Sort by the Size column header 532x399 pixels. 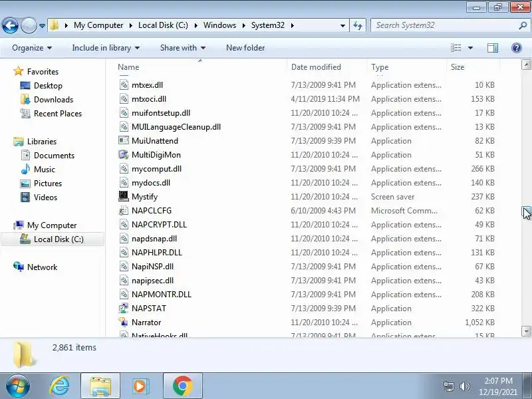point(473,67)
